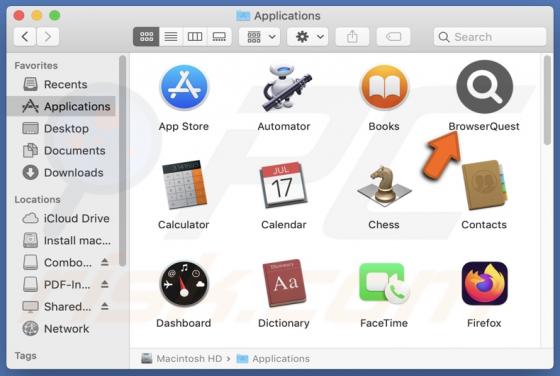Eject the Combo... volume

coord(104,262)
